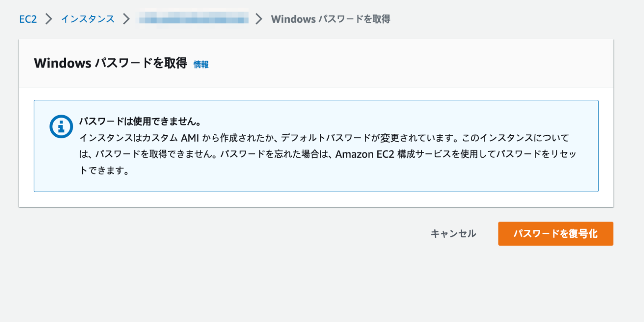Click the chevron before Windows パスワードを取得
The image size is (644, 322).
coord(259,19)
